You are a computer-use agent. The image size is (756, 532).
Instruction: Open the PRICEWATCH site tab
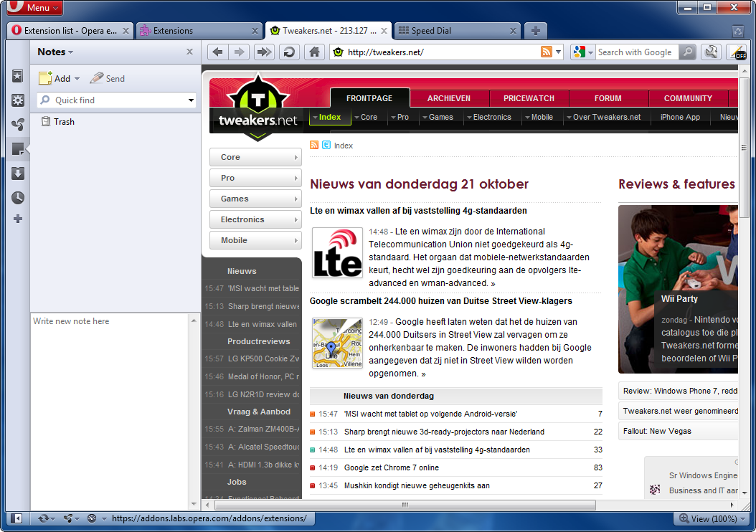[x=529, y=98]
